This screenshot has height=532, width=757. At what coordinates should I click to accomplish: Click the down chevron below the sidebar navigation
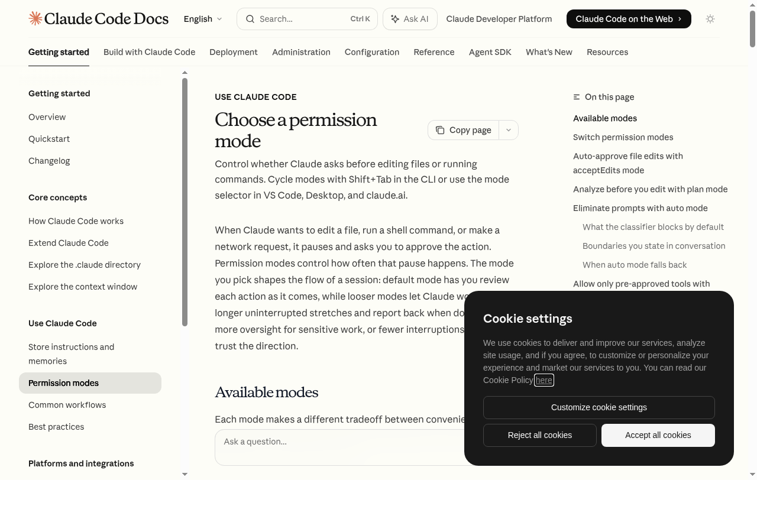185,474
